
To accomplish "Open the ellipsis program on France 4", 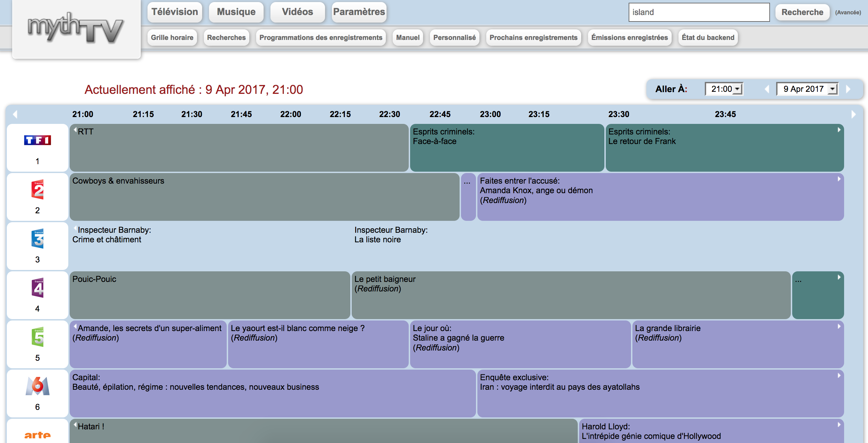I will tap(818, 295).
